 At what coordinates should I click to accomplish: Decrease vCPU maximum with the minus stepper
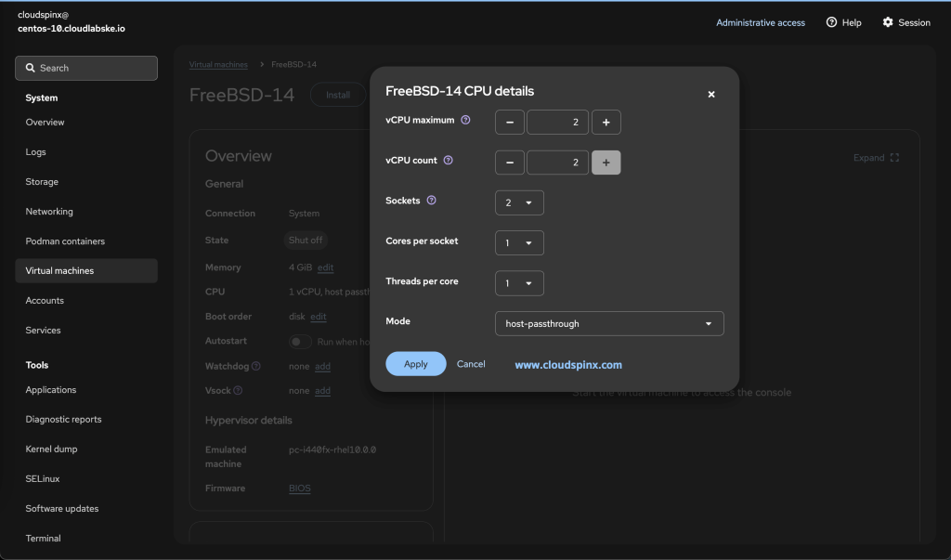pos(509,122)
